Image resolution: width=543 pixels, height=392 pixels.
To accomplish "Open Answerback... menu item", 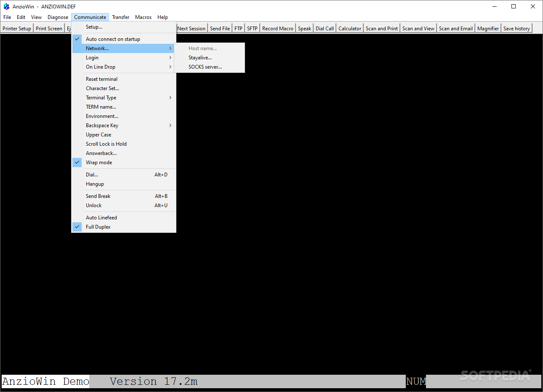I will pyautogui.click(x=123, y=153).
